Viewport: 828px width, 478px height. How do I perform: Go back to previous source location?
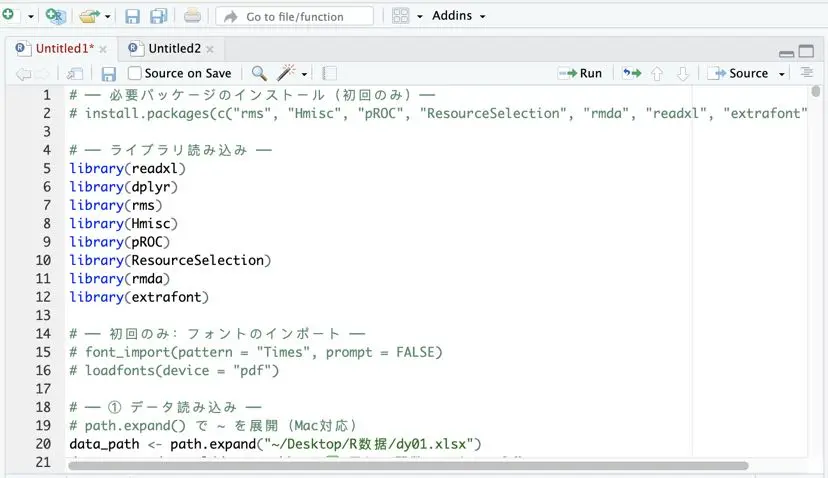(x=23, y=74)
